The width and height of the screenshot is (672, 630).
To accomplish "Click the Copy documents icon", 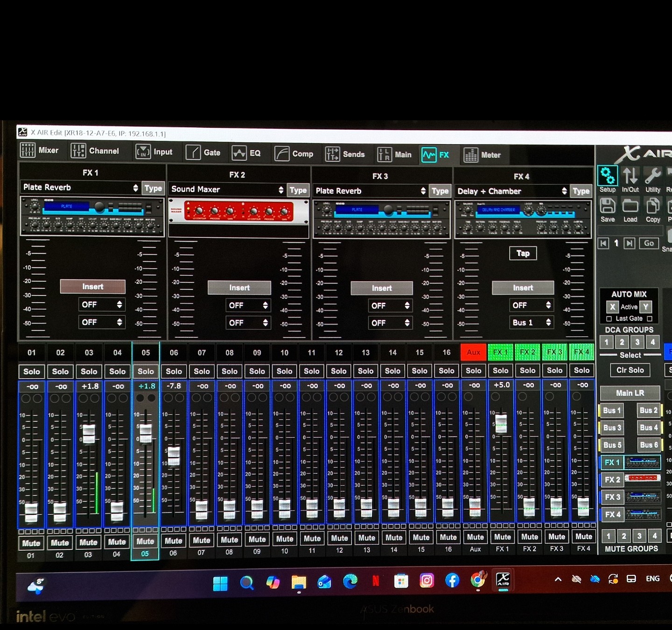I will click(653, 206).
